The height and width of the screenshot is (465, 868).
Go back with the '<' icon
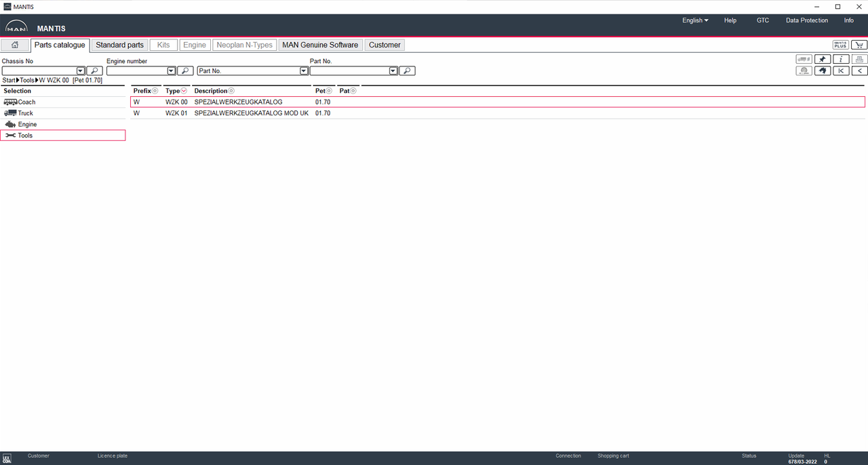[859, 70]
